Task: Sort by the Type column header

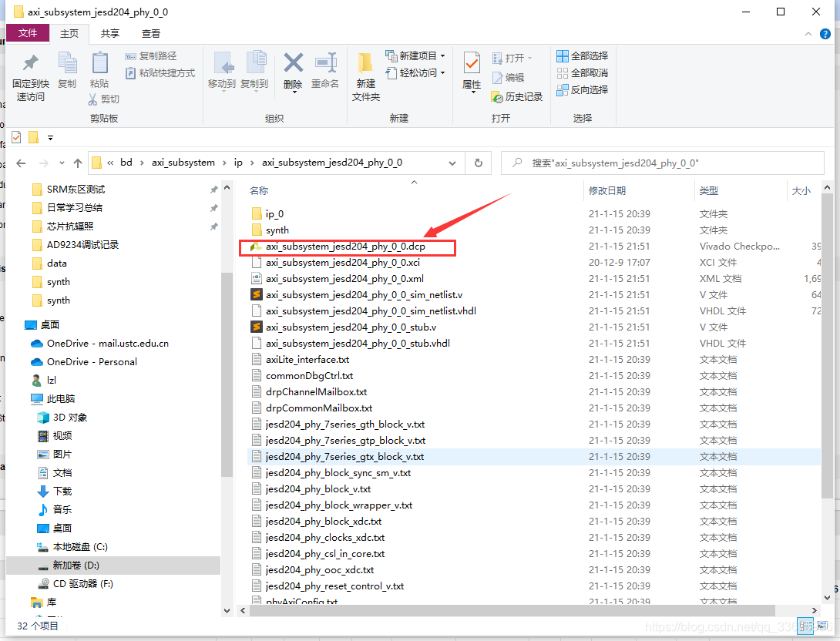Action: tap(709, 190)
